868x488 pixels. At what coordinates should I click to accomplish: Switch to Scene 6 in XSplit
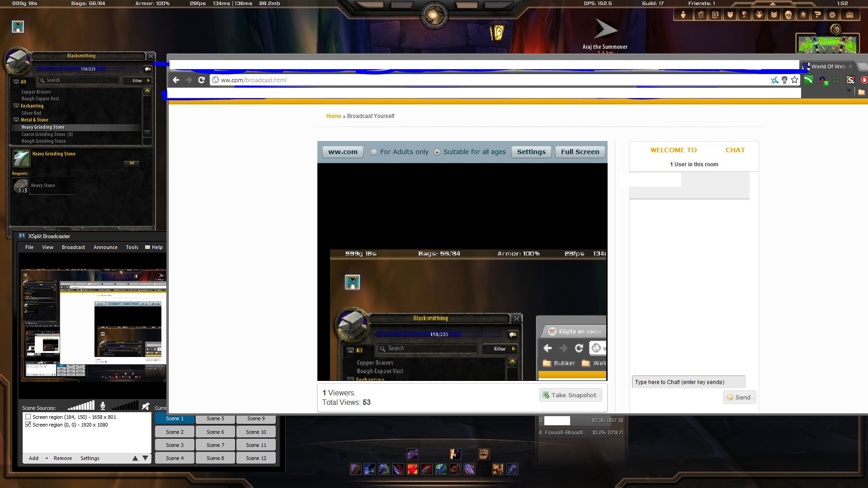pyautogui.click(x=215, y=432)
